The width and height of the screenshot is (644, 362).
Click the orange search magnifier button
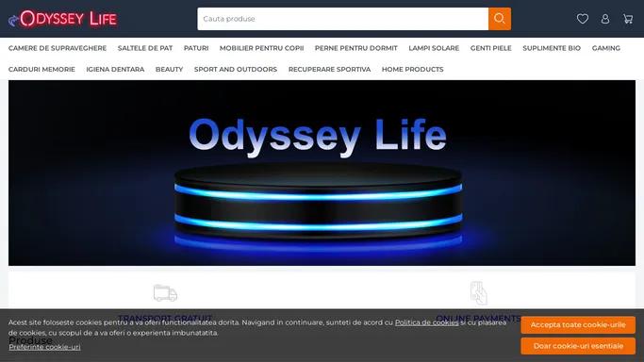500,19
